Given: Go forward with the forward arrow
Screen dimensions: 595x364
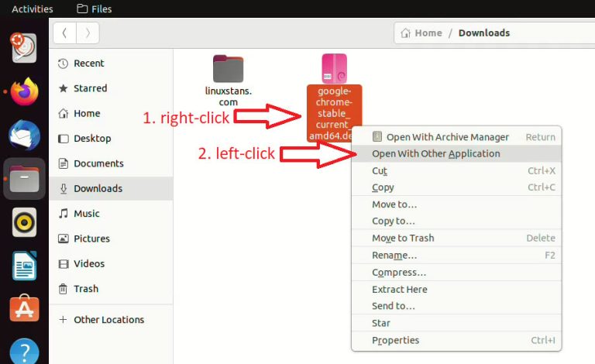Looking at the screenshot, I should [88, 33].
